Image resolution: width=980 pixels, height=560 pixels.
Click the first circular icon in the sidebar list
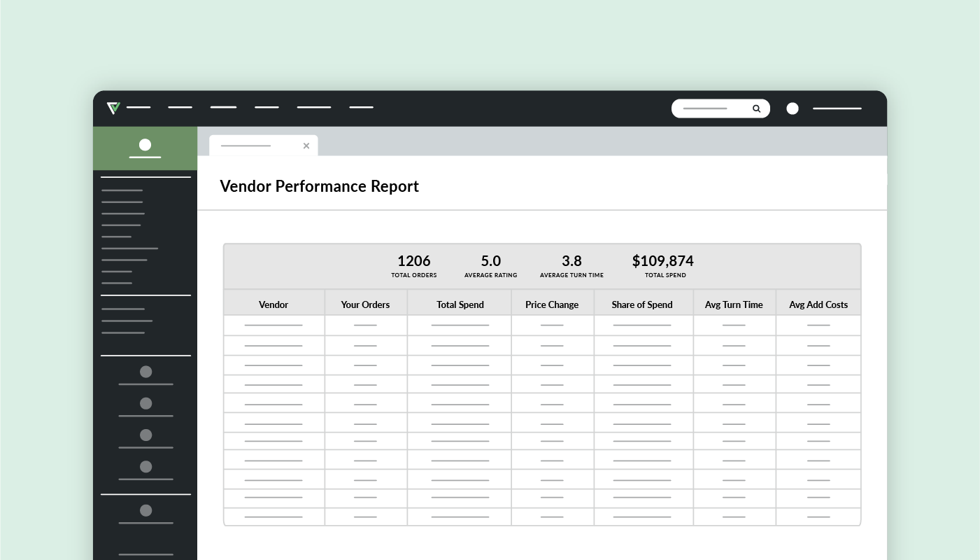145,372
